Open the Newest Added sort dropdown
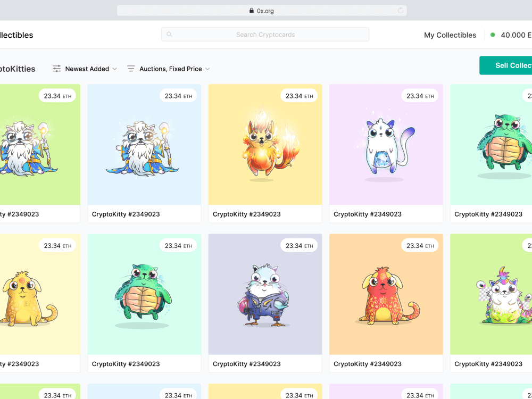Screen dimensions: 532x399 [85, 69]
